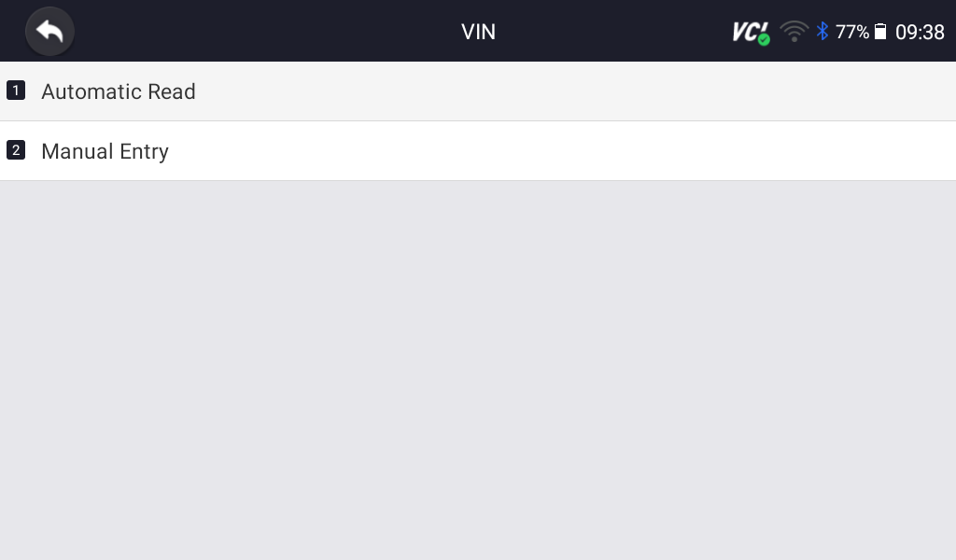956x560 pixels.
Task: Click the empty gray area below the list
Action: tap(478, 371)
